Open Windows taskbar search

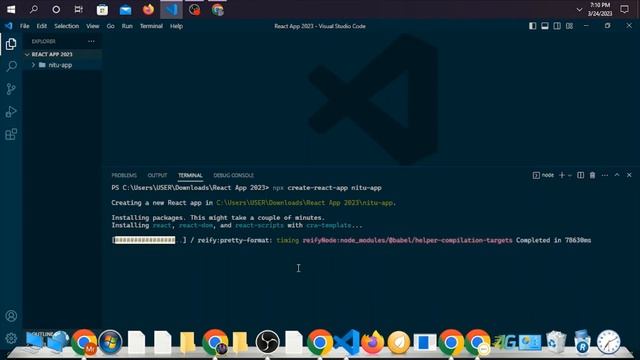tap(34, 9)
